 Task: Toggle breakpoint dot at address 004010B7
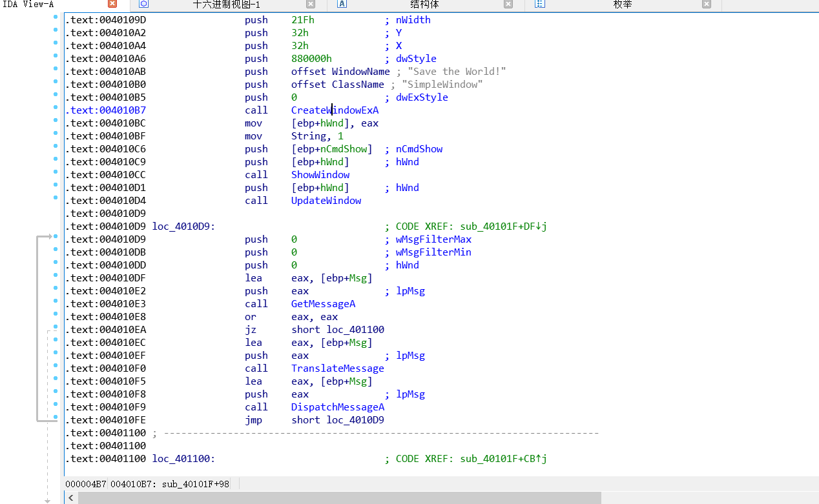pyautogui.click(x=56, y=107)
